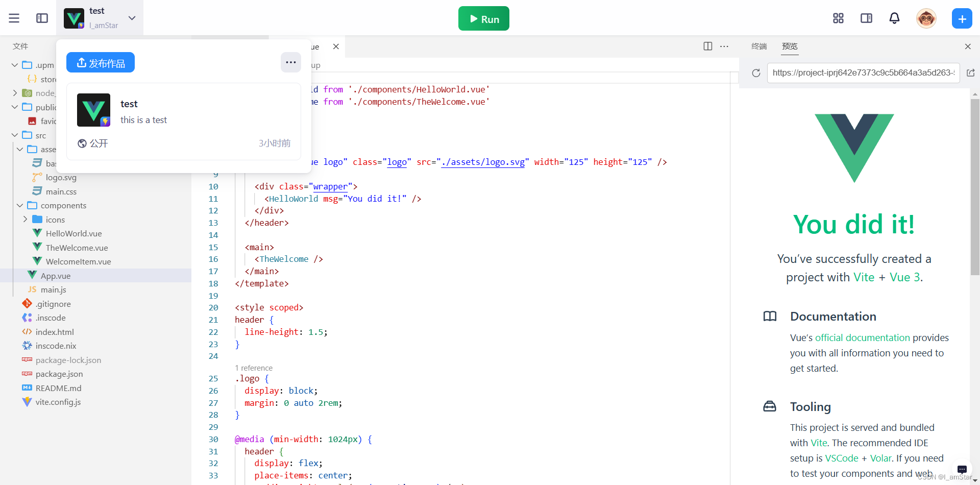Open the user avatar profile

click(x=926, y=18)
